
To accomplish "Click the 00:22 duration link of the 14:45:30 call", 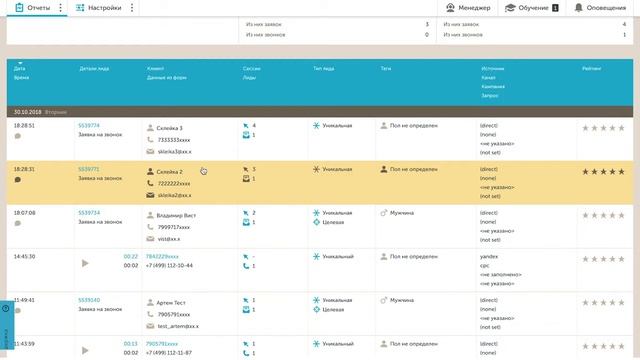I will click(131, 257).
